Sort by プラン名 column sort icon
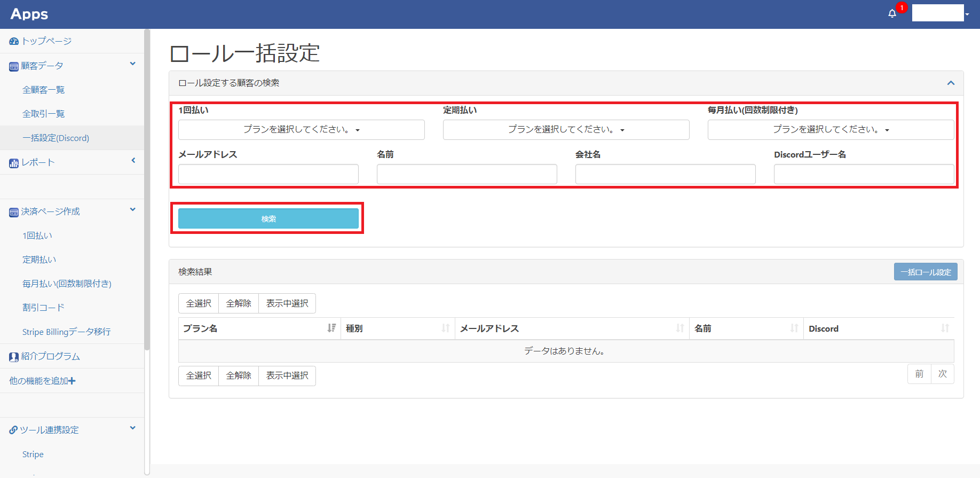980x478 pixels. [x=331, y=328]
